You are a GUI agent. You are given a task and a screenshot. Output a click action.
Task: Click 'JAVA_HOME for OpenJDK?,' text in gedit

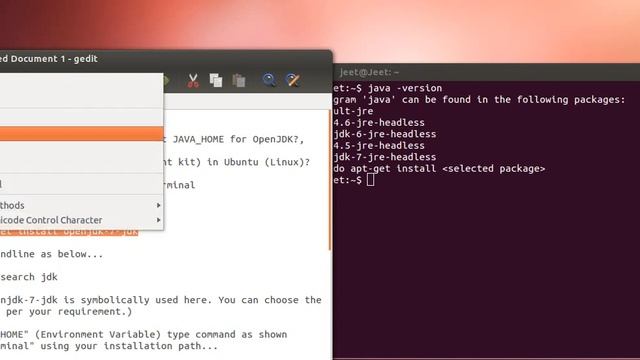pyautogui.click(x=238, y=139)
